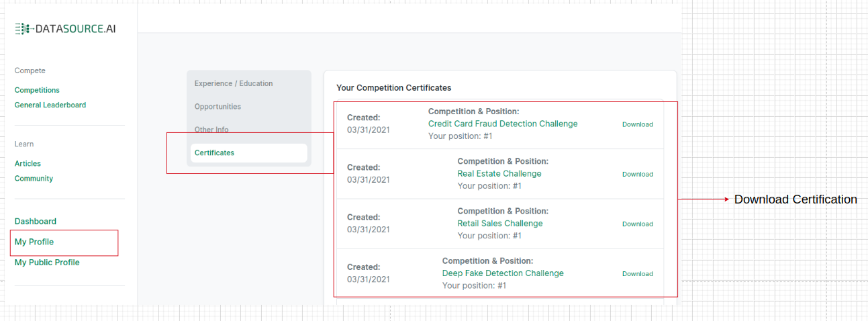
Task: Download Credit Card Fraud certificate
Action: click(x=637, y=124)
